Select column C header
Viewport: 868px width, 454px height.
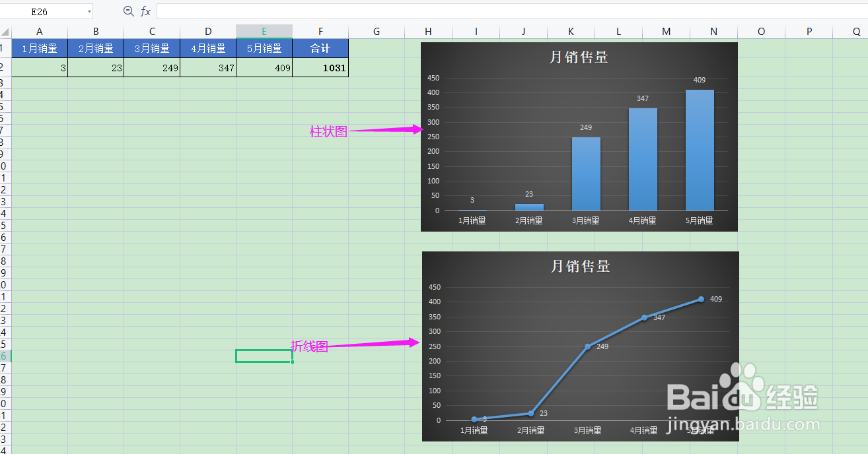[x=152, y=32]
